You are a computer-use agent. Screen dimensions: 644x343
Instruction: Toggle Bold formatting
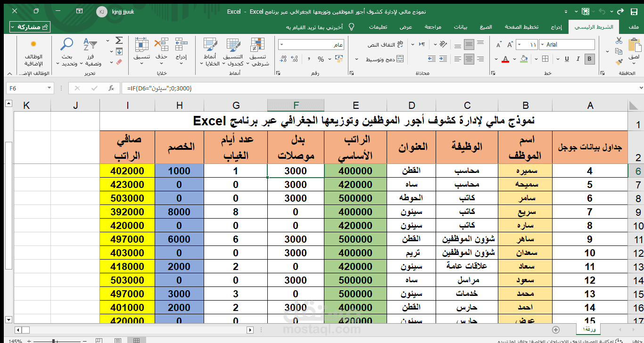pyautogui.click(x=589, y=59)
